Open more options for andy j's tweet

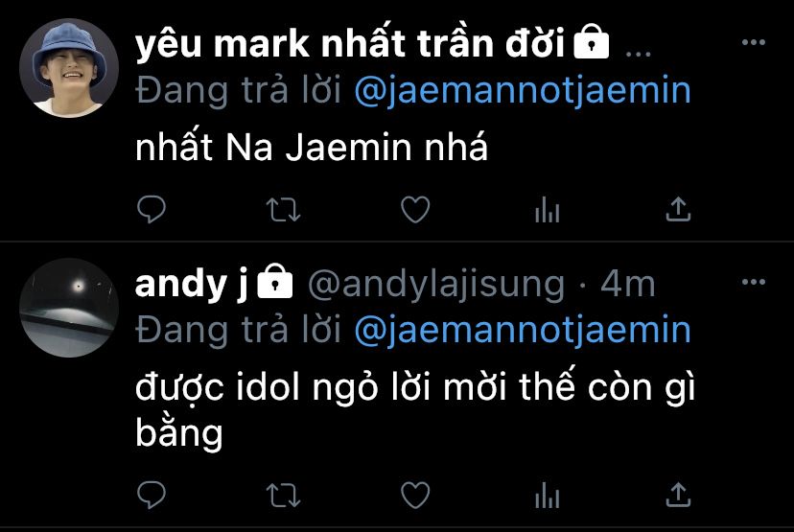pyautogui.click(x=753, y=282)
